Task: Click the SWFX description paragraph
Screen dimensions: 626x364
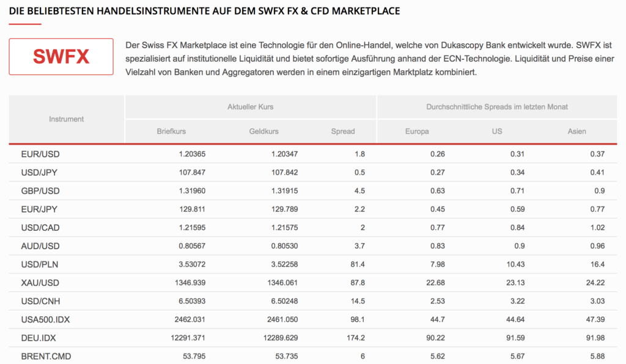Action: (370, 59)
